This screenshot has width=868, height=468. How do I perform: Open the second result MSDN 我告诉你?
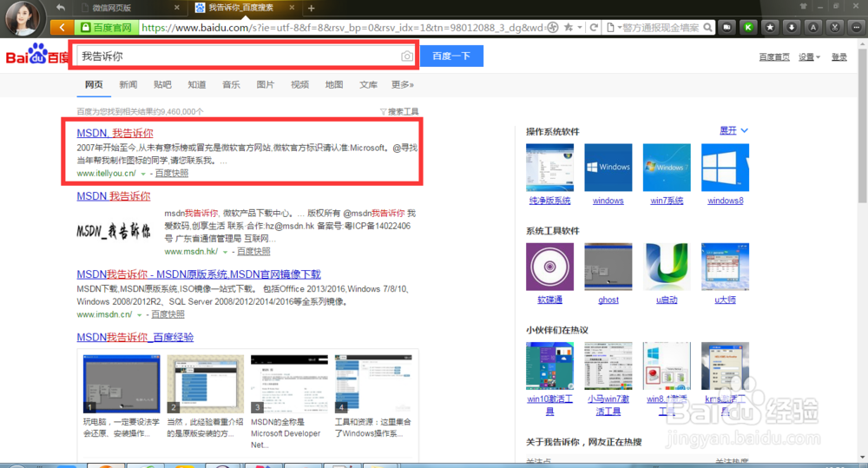coord(114,196)
